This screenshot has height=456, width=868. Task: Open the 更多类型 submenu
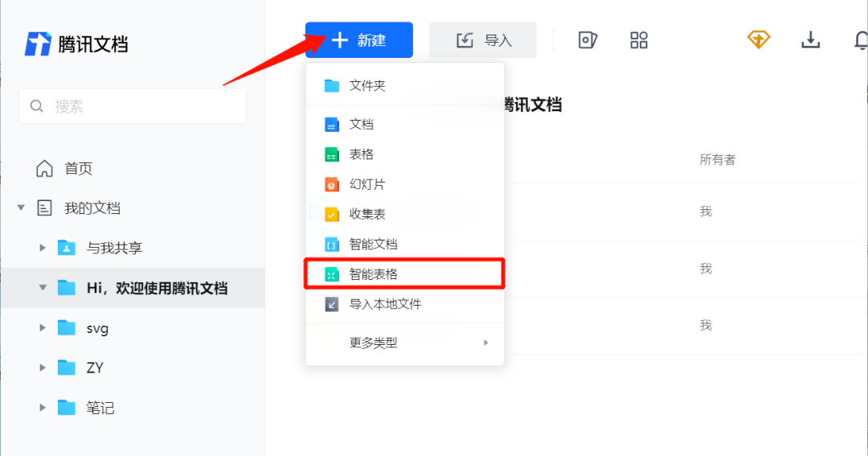point(404,343)
